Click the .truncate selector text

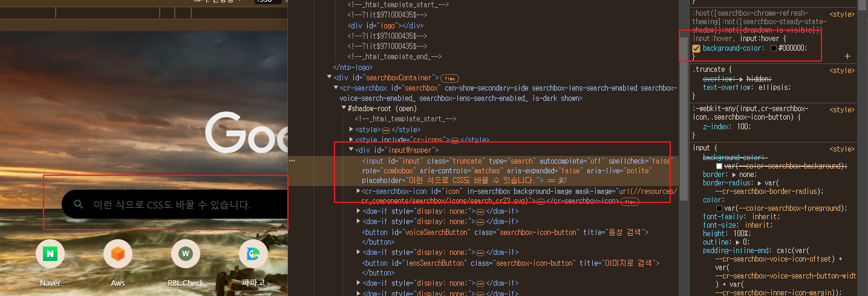(709, 70)
